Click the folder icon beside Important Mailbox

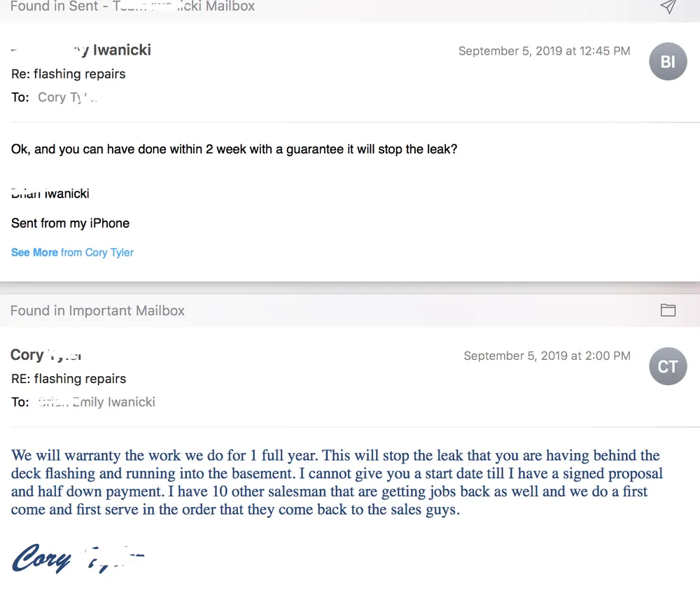coord(668,310)
